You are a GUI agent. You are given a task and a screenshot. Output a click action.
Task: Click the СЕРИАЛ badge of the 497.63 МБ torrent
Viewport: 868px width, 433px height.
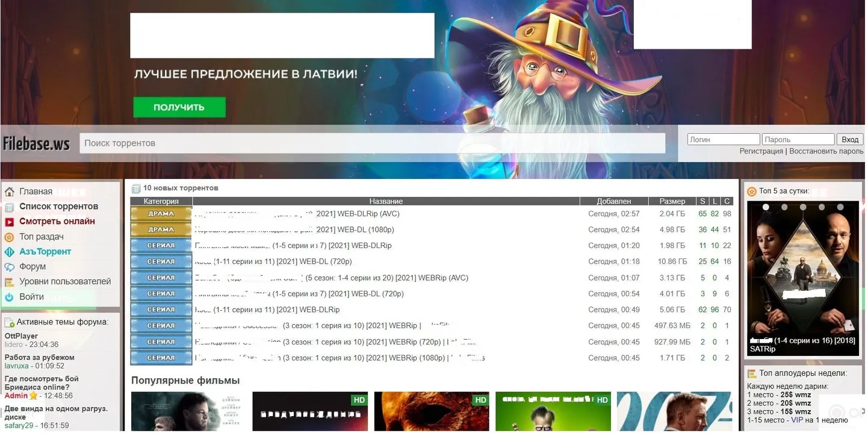point(161,326)
